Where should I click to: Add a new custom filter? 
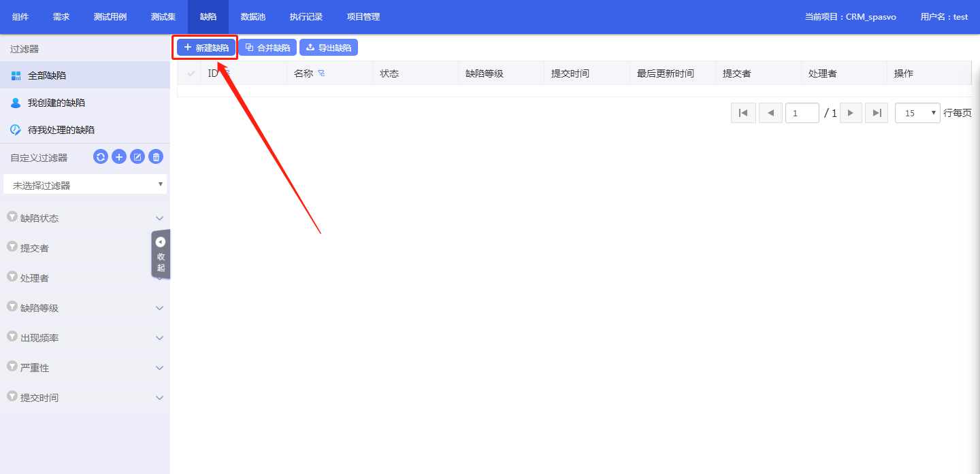(119, 157)
